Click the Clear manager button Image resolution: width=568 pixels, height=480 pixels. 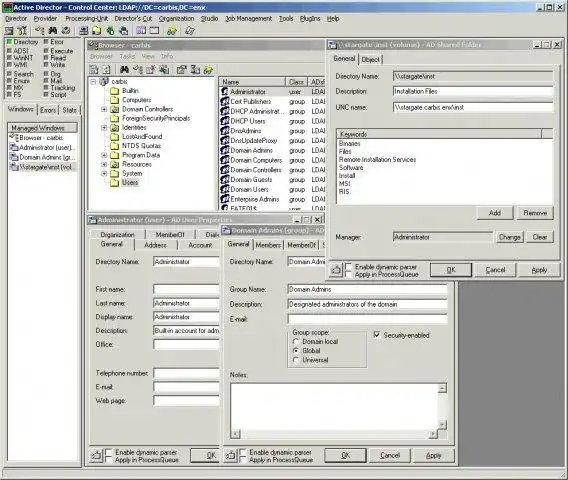(x=540, y=237)
